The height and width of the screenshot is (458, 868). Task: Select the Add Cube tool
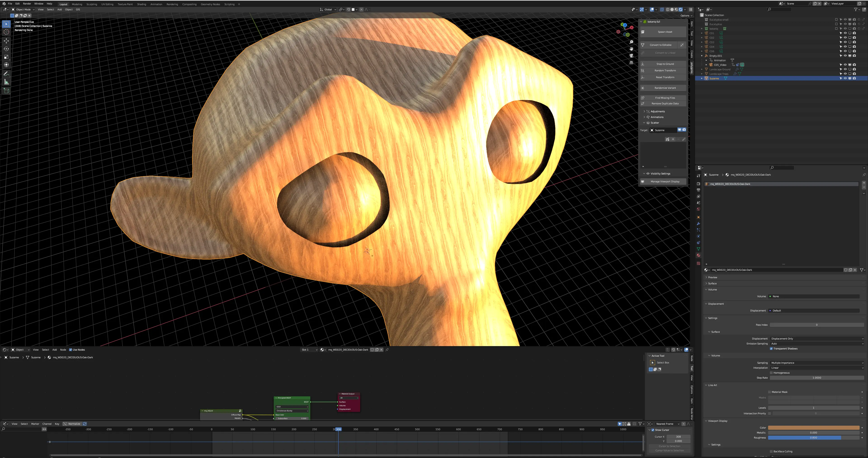6,90
